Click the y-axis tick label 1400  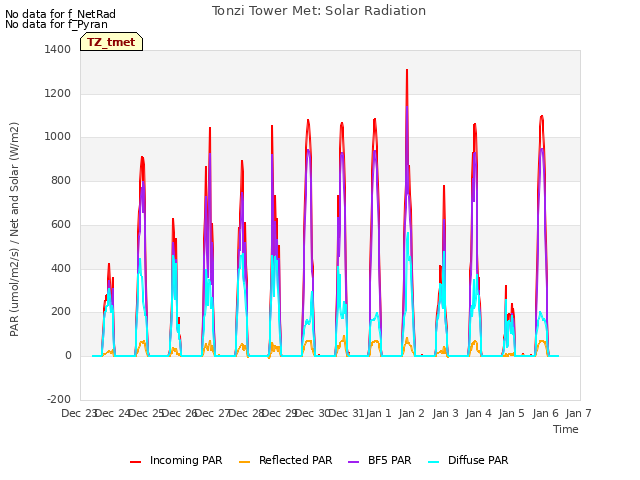(58, 49)
